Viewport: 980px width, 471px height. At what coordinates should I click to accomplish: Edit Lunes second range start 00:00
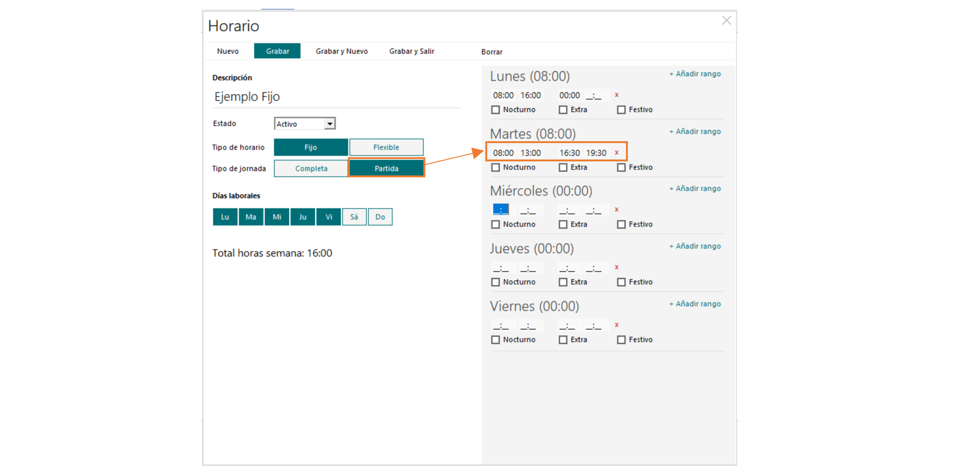pyautogui.click(x=570, y=95)
